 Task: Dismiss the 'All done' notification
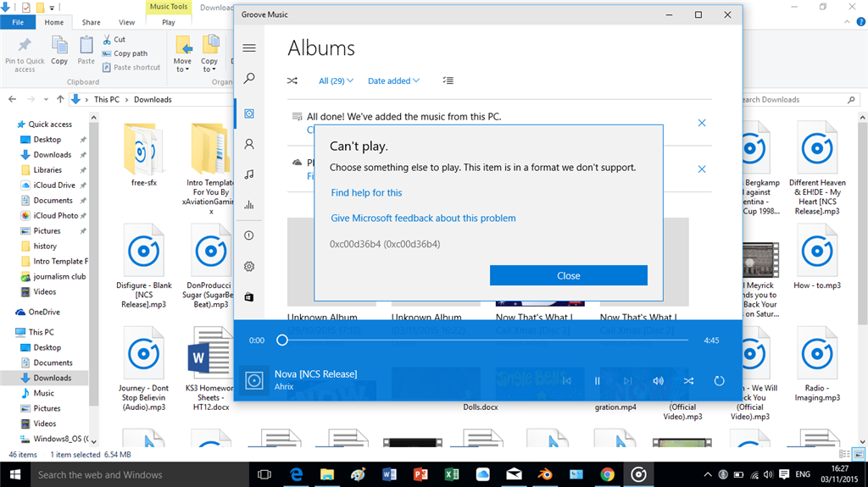click(701, 123)
